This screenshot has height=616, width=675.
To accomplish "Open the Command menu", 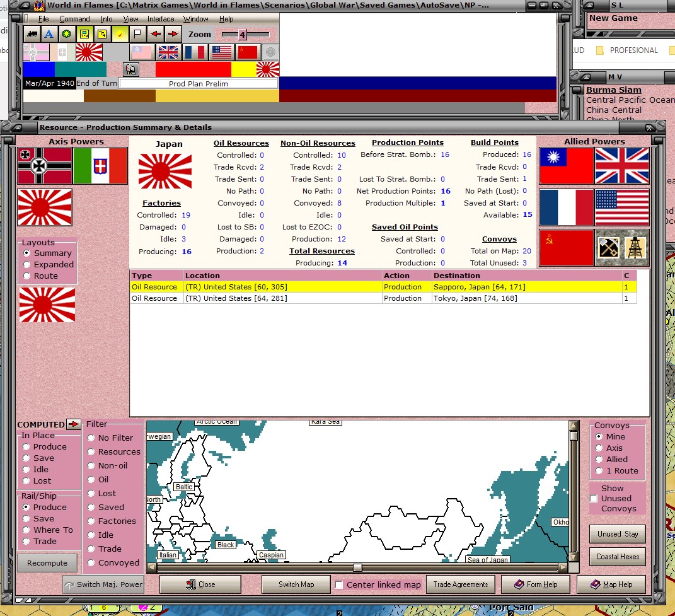I will 75,19.
